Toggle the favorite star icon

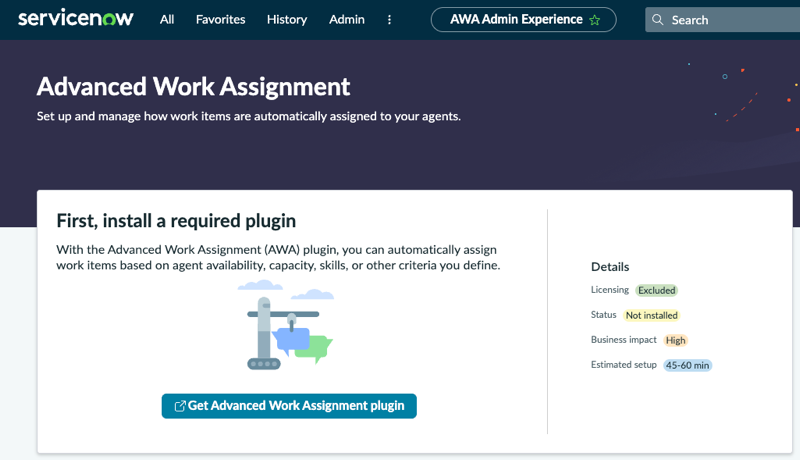(x=594, y=20)
